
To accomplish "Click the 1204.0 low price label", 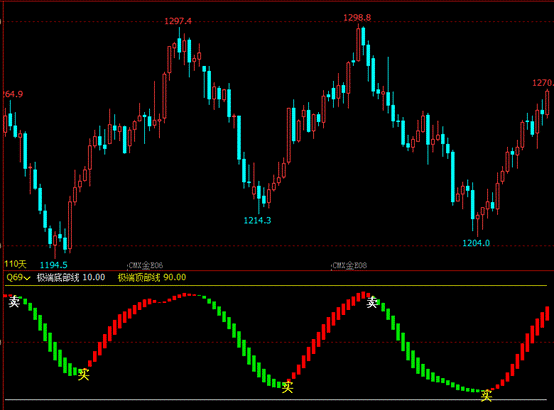I will pos(476,243).
